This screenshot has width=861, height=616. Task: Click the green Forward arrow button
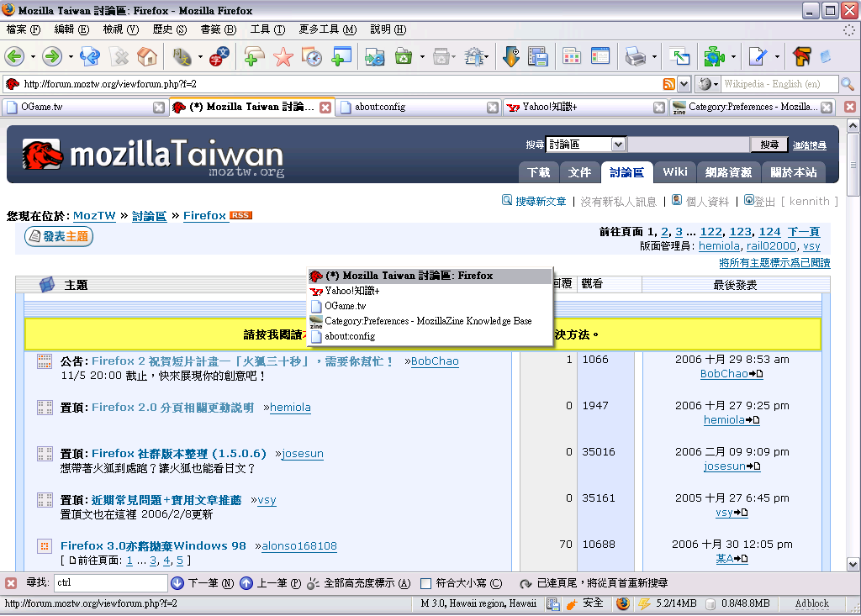[52, 57]
